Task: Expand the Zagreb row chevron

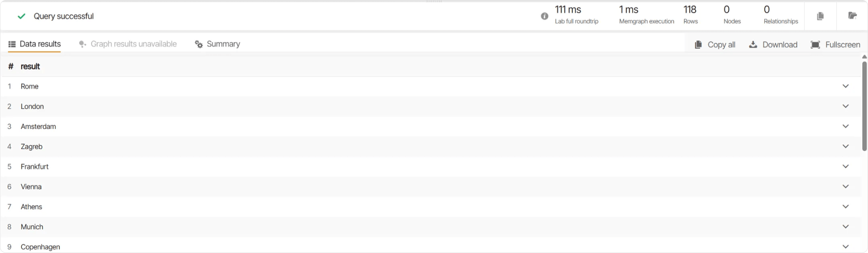Action: pyautogui.click(x=846, y=146)
